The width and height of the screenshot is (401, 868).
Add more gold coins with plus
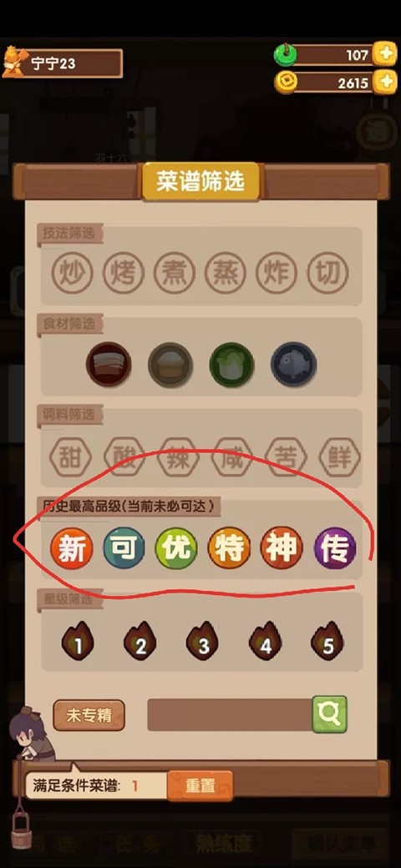385,83
